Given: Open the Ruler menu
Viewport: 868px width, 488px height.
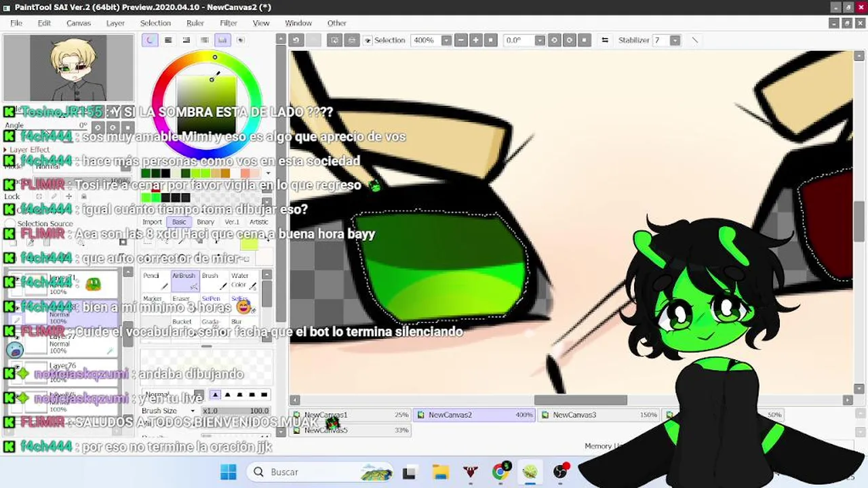Looking at the screenshot, I should click(x=195, y=23).
